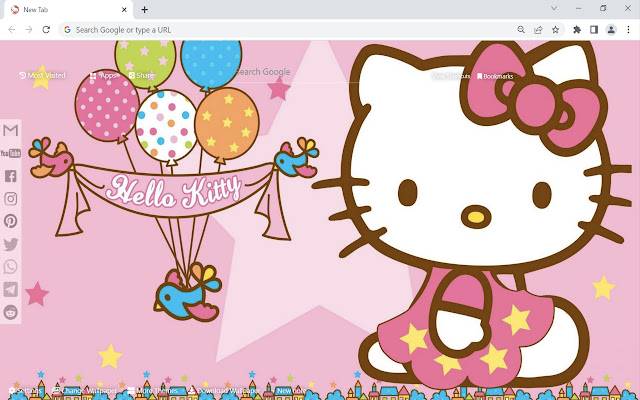Open the Facebook shortcut in the sidebar
The width and height of the screenshot is (640, 400).
pyautogui.click(x=11, y=176)
